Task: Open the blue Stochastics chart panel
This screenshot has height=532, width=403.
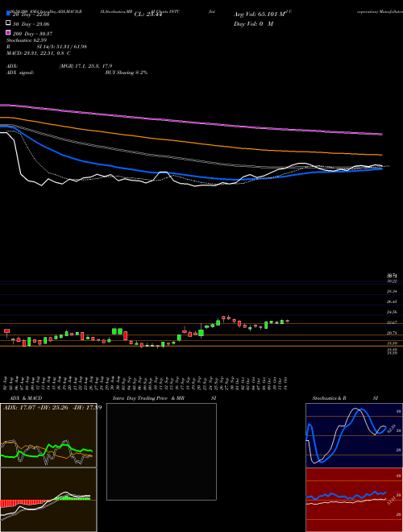Action: pyautogui.click(x=354, y=435)
